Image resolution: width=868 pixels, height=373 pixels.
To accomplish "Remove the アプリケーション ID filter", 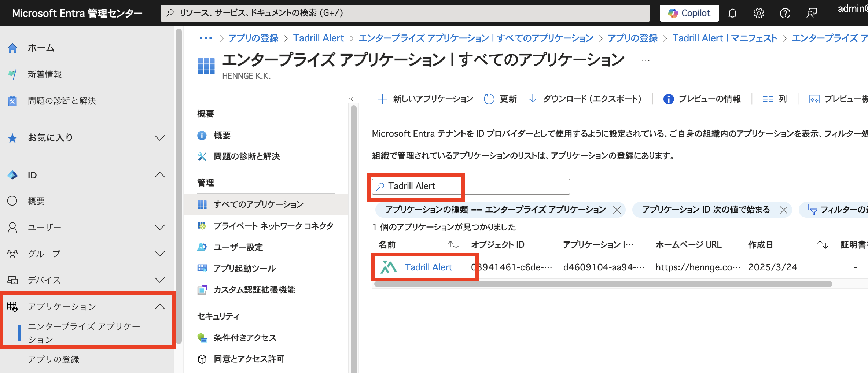I will (784, 210).
